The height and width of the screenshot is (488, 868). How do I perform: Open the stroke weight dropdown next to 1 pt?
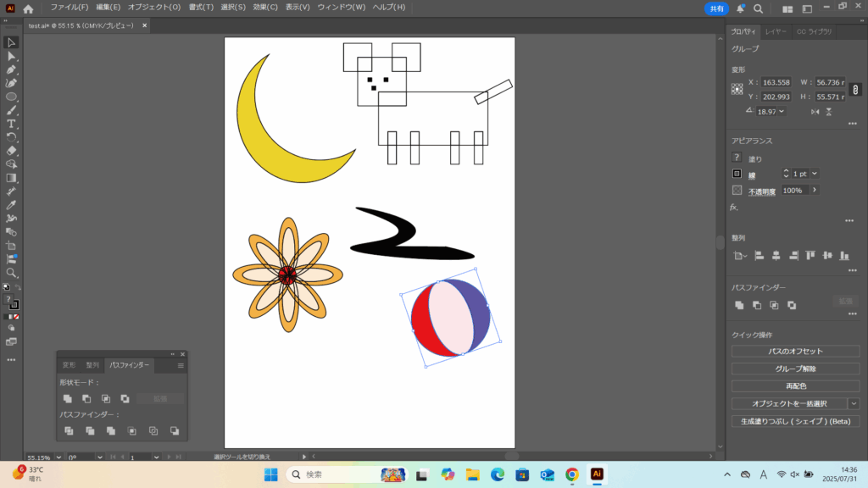coord(815,174)
